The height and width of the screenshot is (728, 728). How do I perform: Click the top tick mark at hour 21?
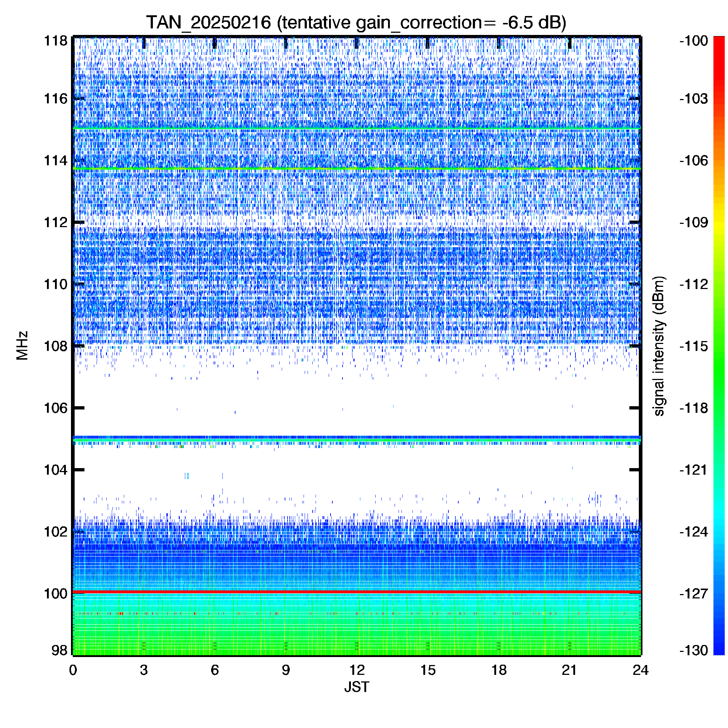pyautogui.click(x=569, y=43)
